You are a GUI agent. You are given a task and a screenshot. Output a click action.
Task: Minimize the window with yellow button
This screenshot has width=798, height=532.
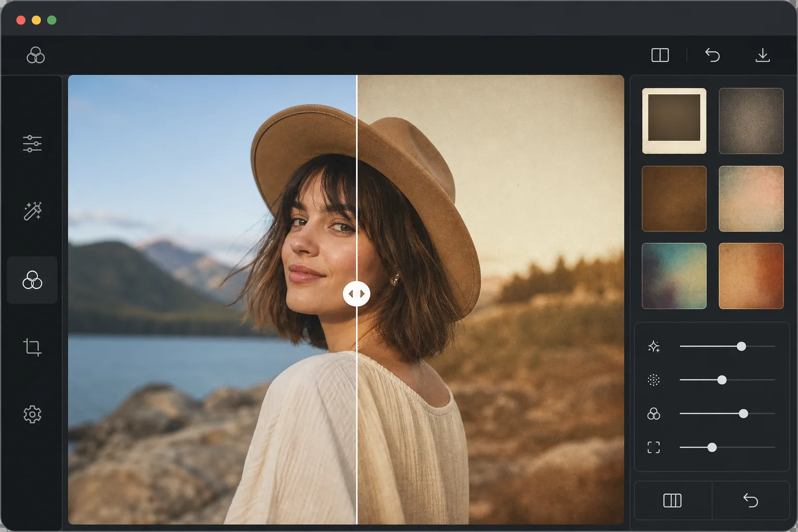coord(36,20)
